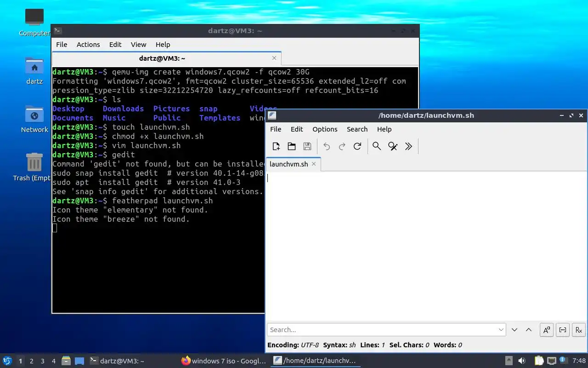Image resolution: width=588 pixels, height=368 pixels.
Task: Find next match with down chevron
Action: 514,330
